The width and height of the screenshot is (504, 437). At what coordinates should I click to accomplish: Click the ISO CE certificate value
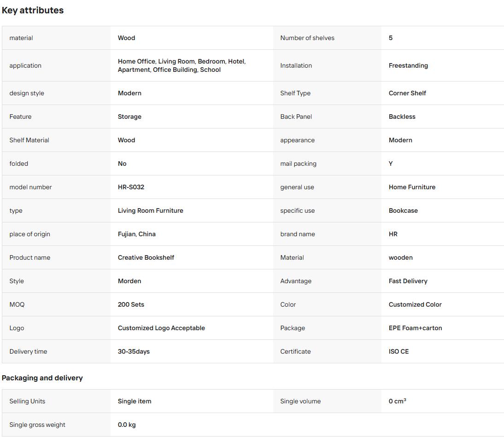tap(399, 351)
